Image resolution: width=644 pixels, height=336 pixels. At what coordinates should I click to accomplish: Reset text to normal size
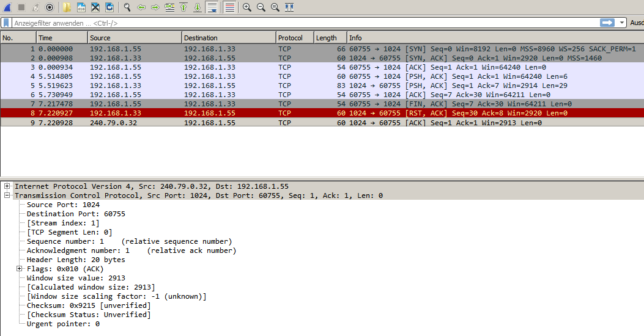(x=275, y=7)
